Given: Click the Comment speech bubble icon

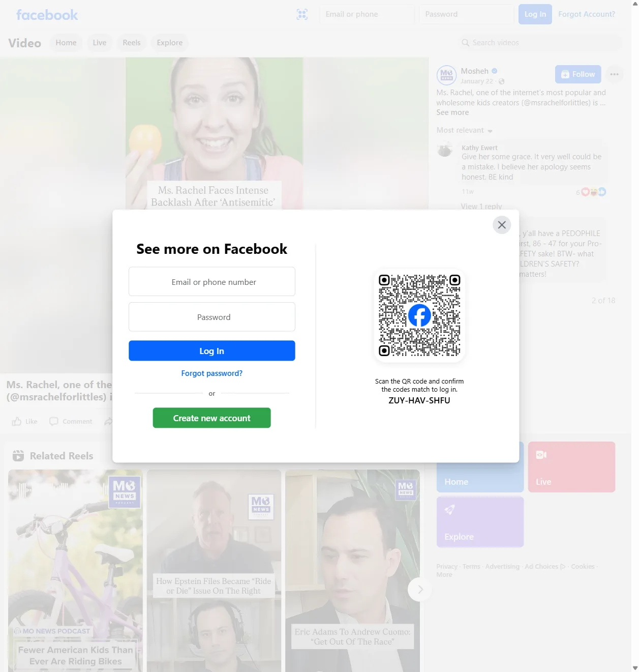Looking at the screenshot, I should 54,421.
